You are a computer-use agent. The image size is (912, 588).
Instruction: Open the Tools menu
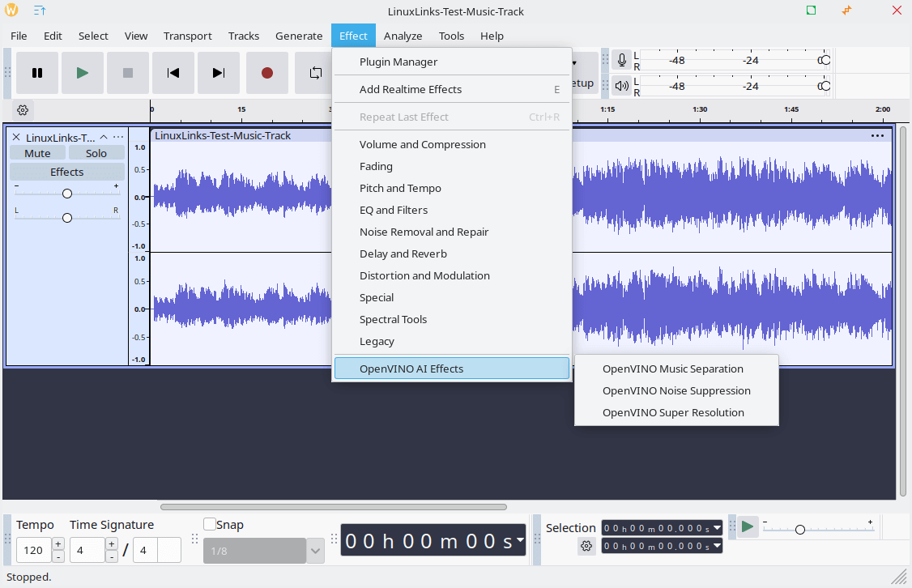451,36
